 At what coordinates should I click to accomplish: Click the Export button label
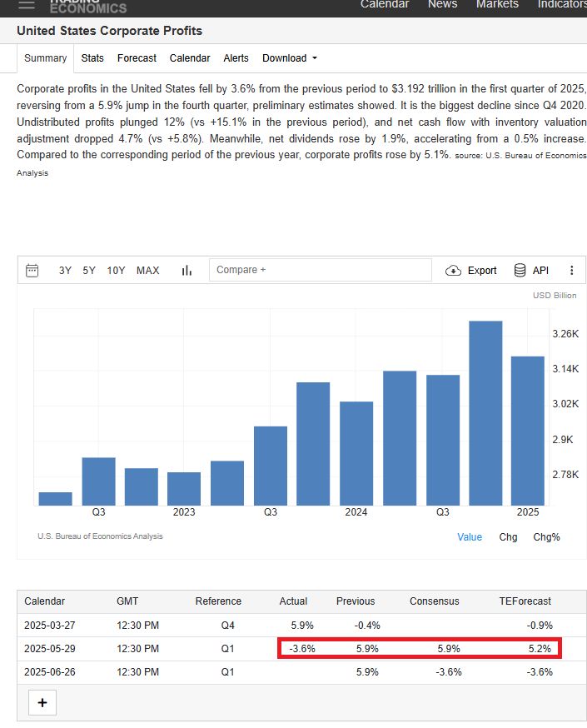[x=482, y=270]
